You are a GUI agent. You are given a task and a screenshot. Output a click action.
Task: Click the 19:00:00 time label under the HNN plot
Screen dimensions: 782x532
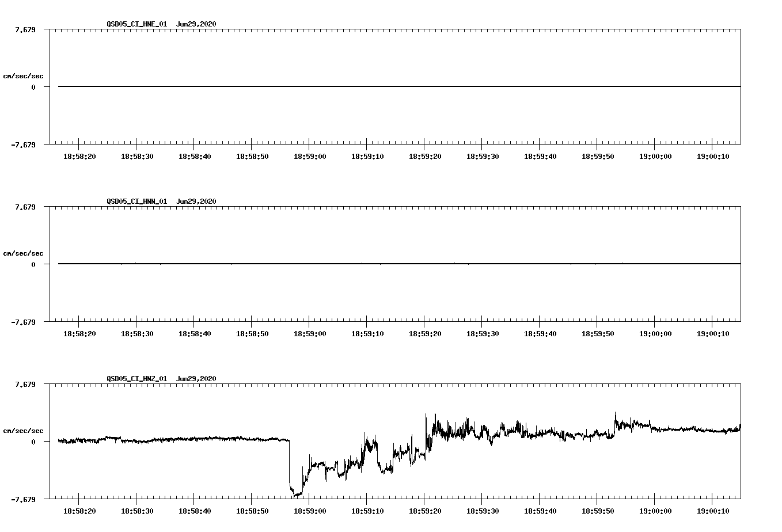tap(655, 333)
